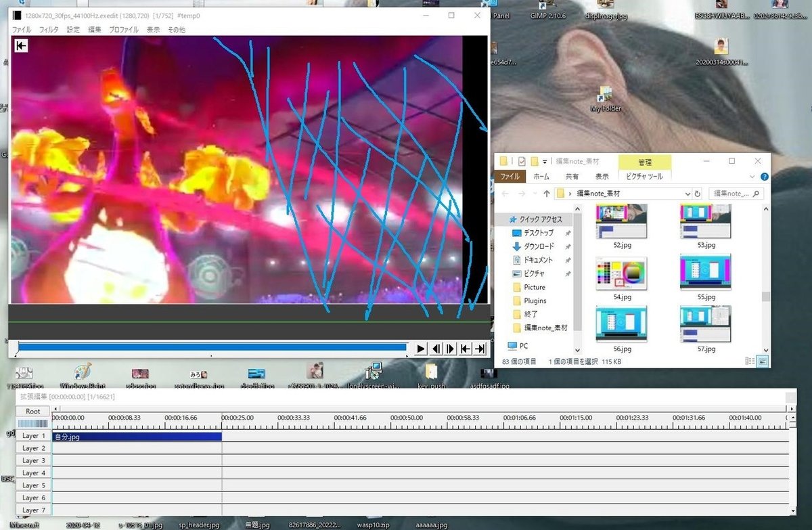Image resolution: width=812 pixels, height=530 pixels.
Task: Toggle the Layer 7 button
Action: (x=33, y=510)
